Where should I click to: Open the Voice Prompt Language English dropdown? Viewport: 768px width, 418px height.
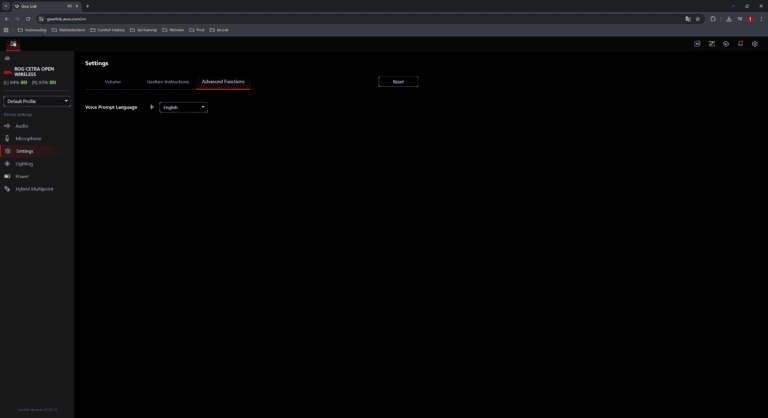click(183, 107)
